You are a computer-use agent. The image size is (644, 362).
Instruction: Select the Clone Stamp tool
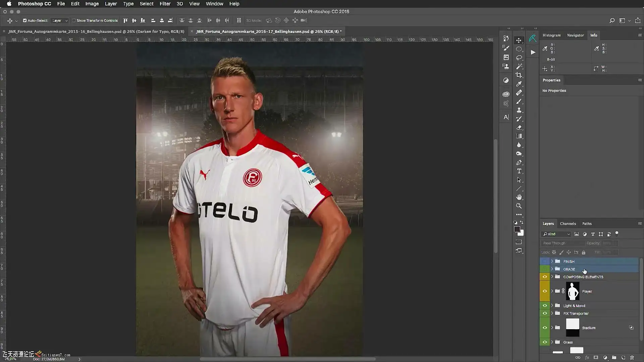coord(519,110)
